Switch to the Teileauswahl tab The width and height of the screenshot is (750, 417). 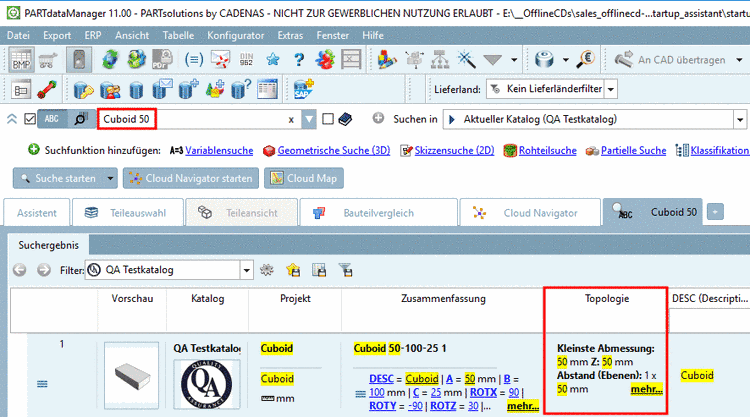pos(128,213)
